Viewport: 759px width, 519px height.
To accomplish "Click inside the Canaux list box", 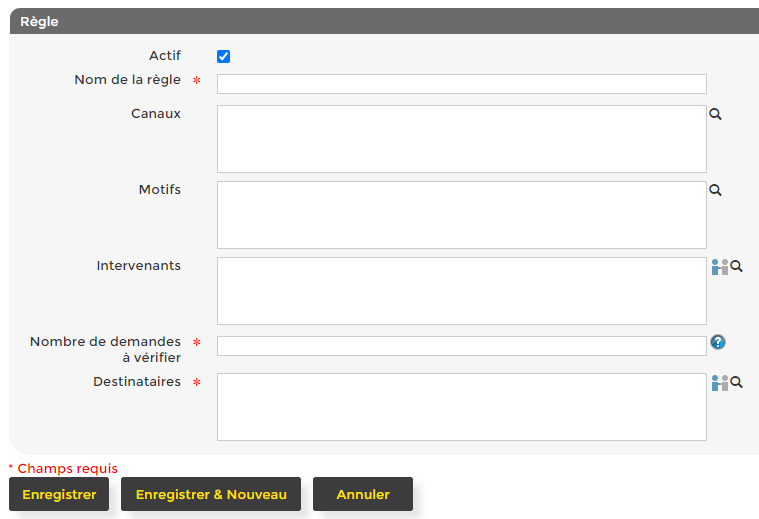I will 461,139.
